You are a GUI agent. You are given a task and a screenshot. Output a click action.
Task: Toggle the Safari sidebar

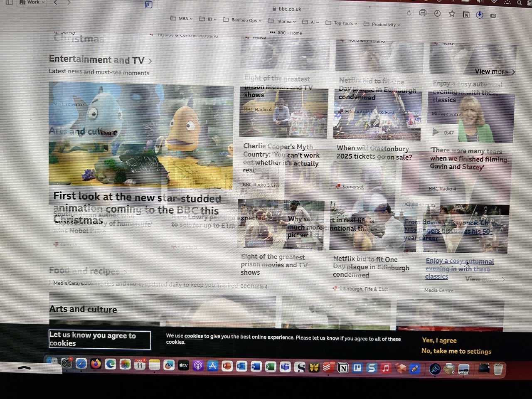[9, 2]
